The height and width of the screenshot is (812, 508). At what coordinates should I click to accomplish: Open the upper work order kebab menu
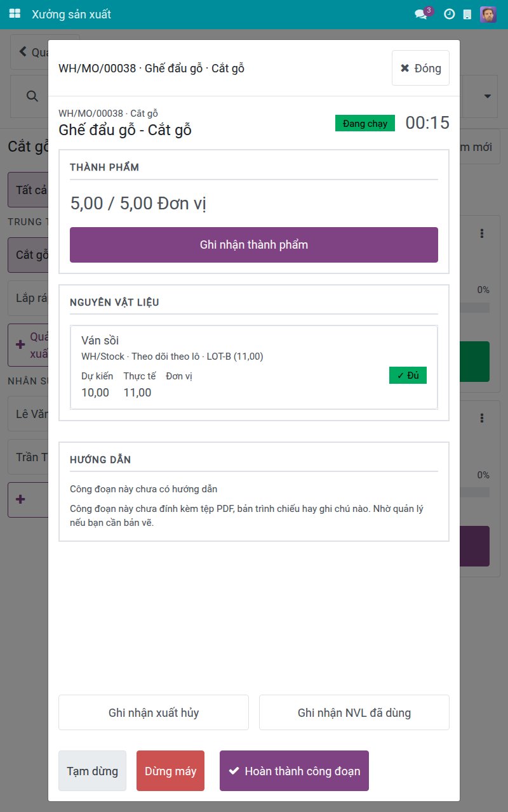483,233
